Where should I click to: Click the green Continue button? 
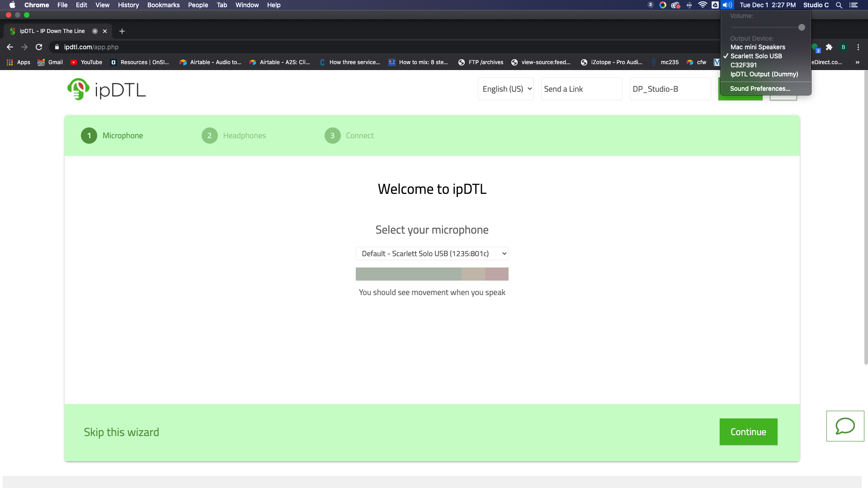[x=748, y=432]
